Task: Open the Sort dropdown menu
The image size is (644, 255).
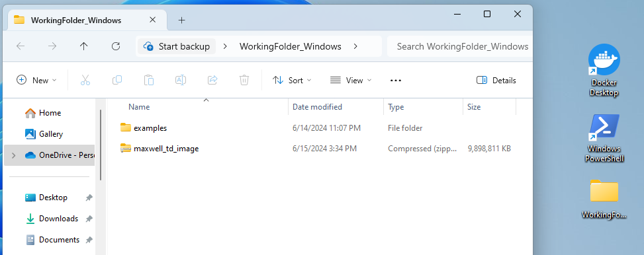Action: click(292, 81)
